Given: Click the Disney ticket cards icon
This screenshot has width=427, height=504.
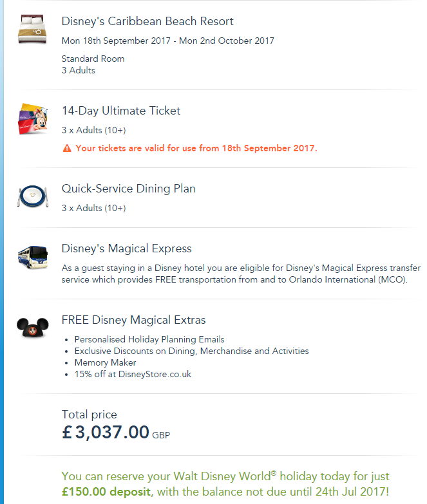Looking at the screenshot, I should point(33,118).
